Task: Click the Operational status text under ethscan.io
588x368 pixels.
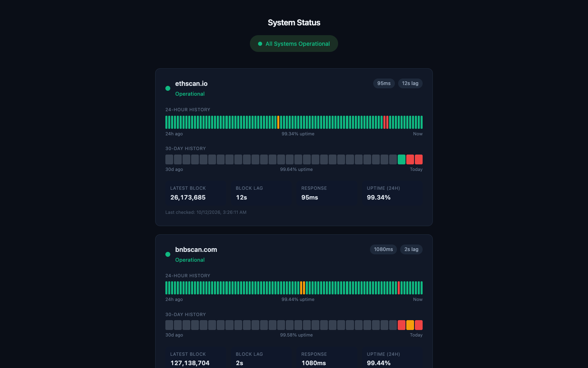Action: [x=190, y=94]
